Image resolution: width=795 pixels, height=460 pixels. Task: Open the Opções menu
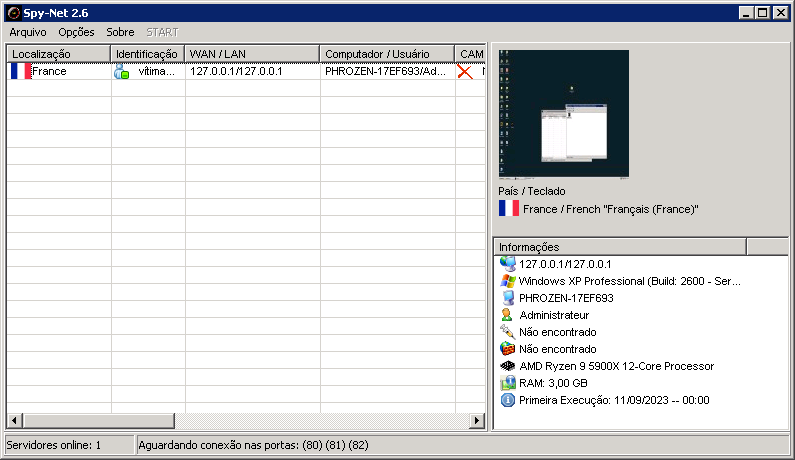pos(76,32)
